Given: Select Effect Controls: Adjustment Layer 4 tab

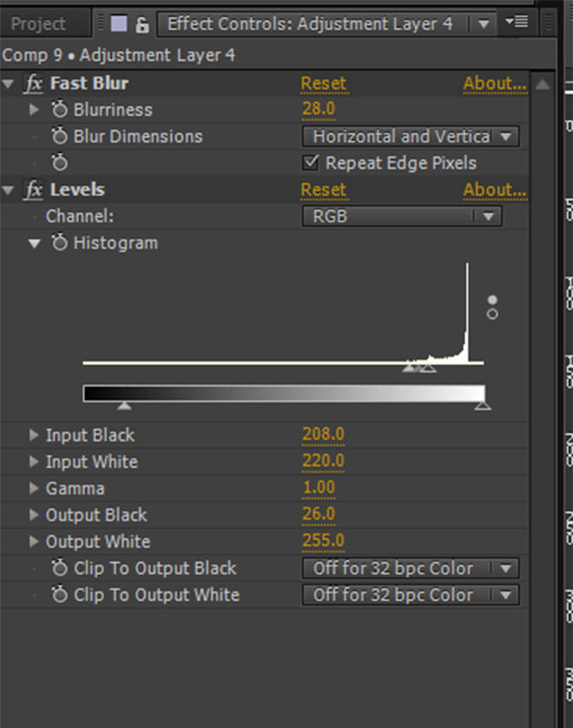Looking at the screenshot, I should 310,23.
